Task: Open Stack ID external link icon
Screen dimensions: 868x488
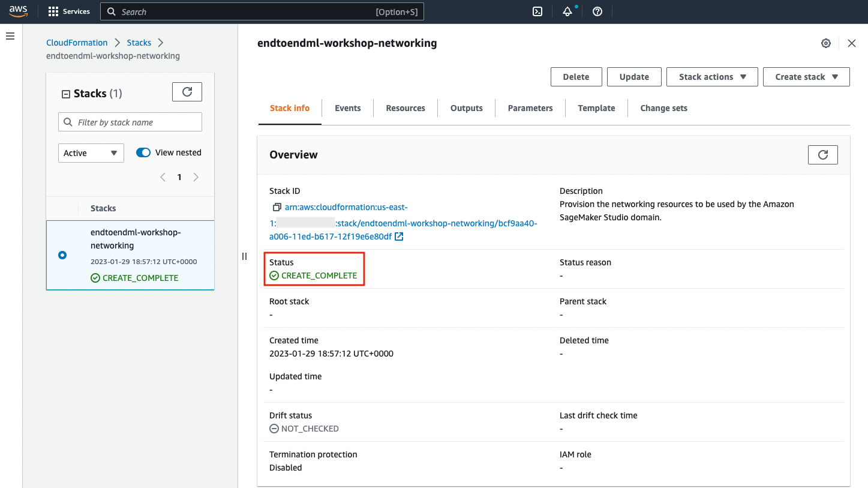Action: (x=399, y=236)
